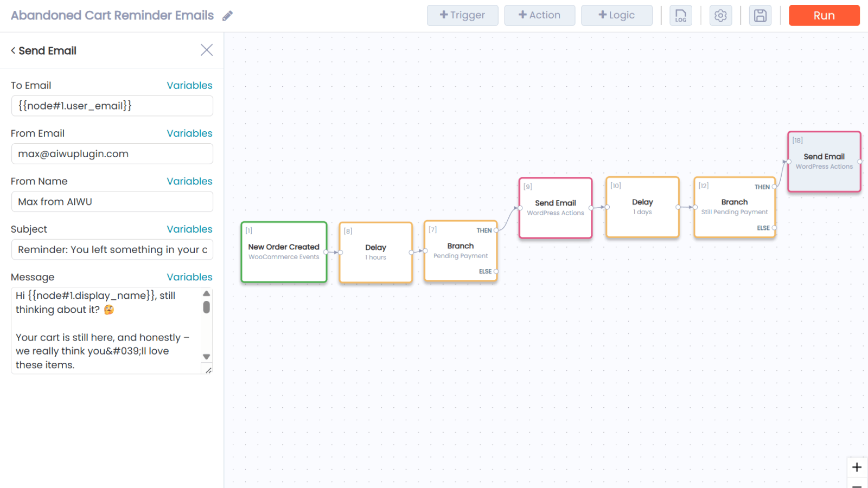Image resolution: width=868 pixels, height=488 pixels.
Task: Open the workflow log icon
Action: (680, 16)
